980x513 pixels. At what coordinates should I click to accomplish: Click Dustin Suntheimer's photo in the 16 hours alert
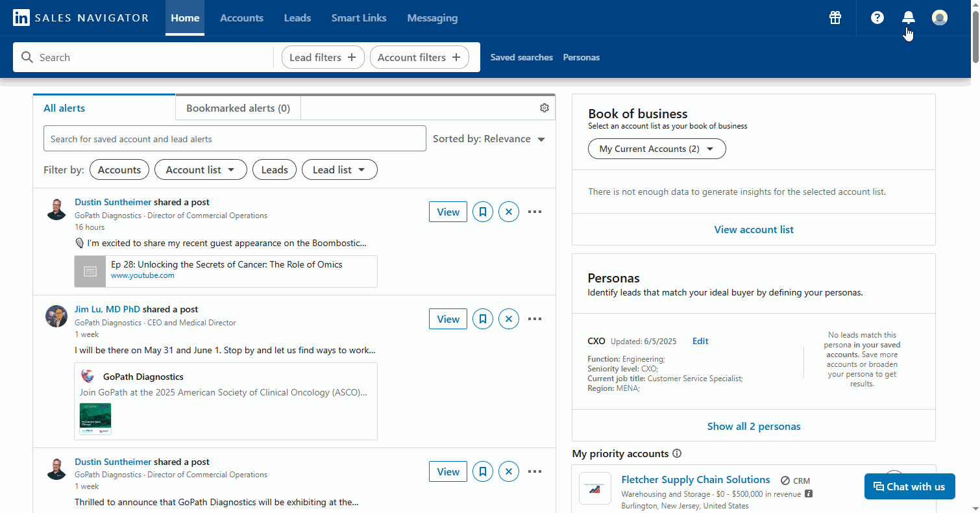[x=56, y=209]
